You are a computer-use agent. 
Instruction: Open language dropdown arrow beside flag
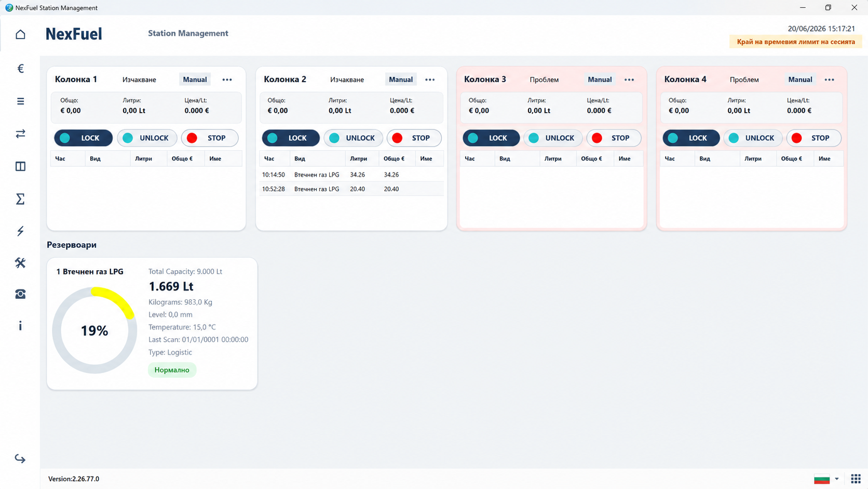point(837,479)
